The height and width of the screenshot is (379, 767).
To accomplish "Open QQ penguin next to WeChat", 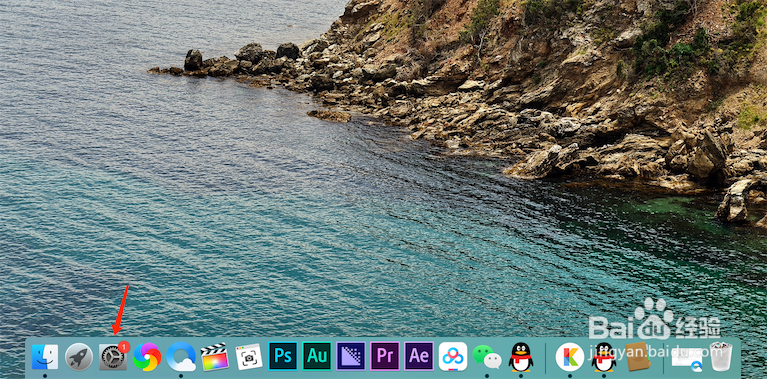I will [521, 357].
